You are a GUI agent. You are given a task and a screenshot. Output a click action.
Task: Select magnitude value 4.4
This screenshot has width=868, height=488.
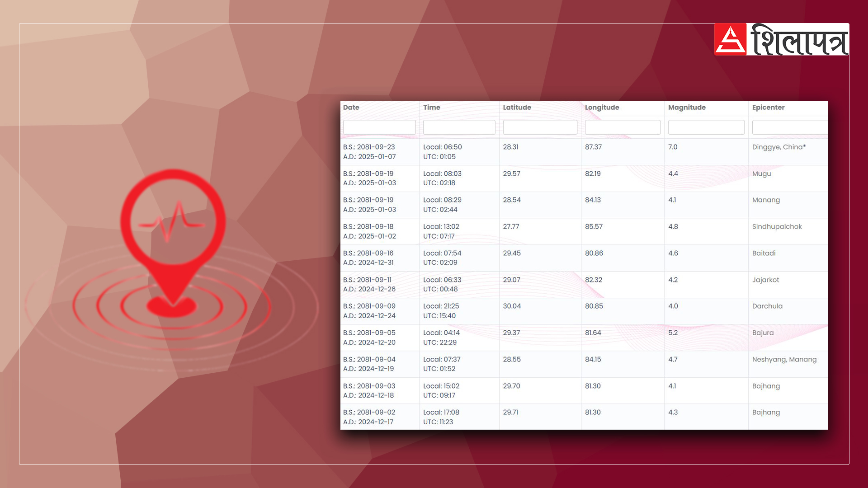click(673, 174)
